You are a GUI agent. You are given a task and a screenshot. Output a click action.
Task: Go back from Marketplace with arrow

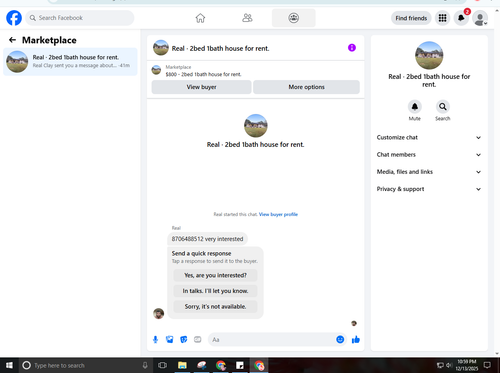pyautogui.click(x=12, y=40)
